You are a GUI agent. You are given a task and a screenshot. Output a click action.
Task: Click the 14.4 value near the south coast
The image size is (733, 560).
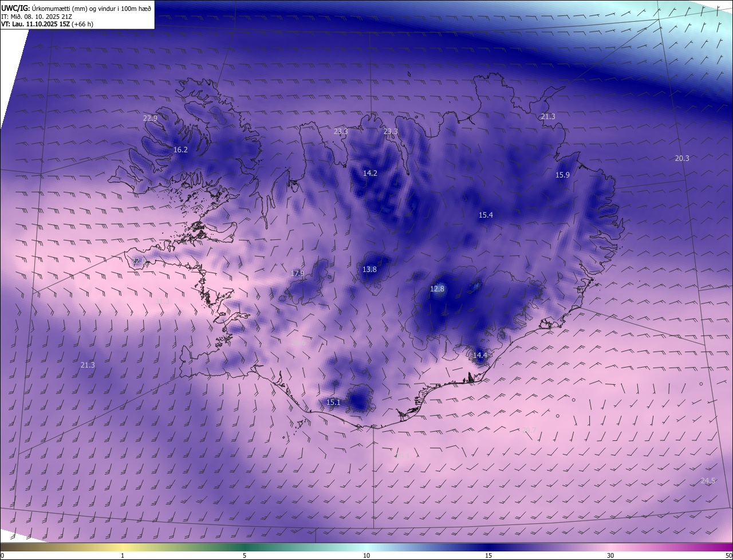pyautogui.click(x=480, y=355)
